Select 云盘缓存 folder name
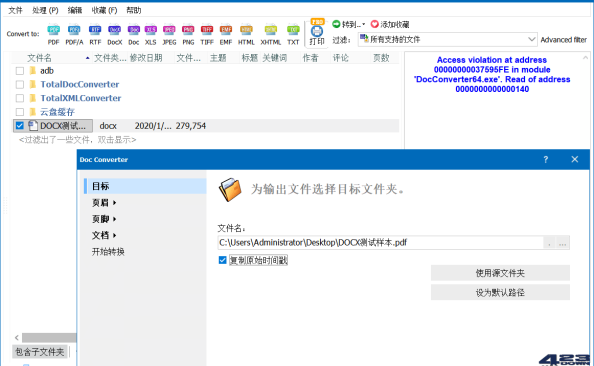The image size is (594, 366). point(58,112)
